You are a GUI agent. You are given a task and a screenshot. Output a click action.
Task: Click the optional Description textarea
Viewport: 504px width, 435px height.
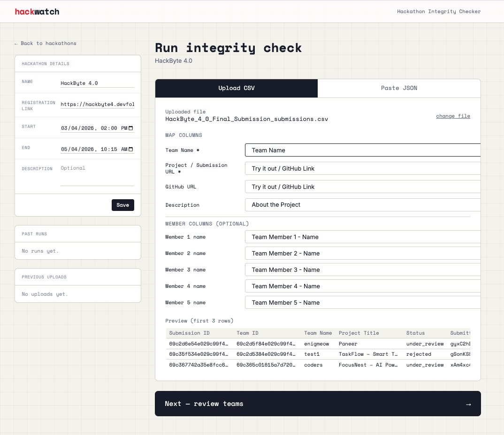point(97,175)
